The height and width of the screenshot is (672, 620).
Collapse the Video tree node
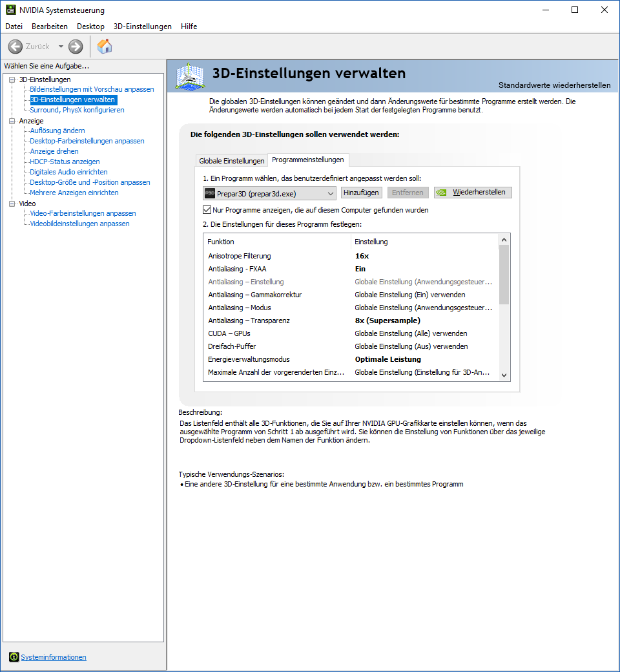click(x=12, y=204)
